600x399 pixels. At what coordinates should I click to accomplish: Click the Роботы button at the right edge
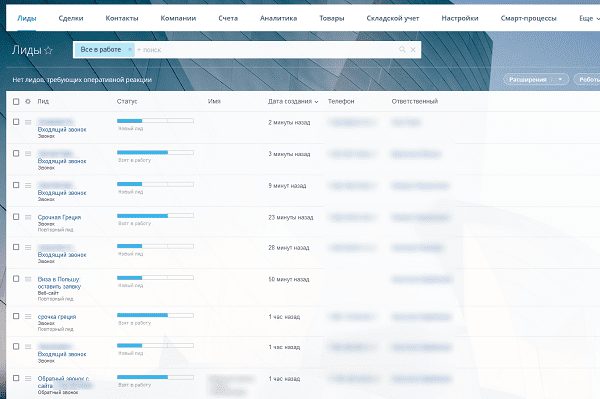[587, 79]
